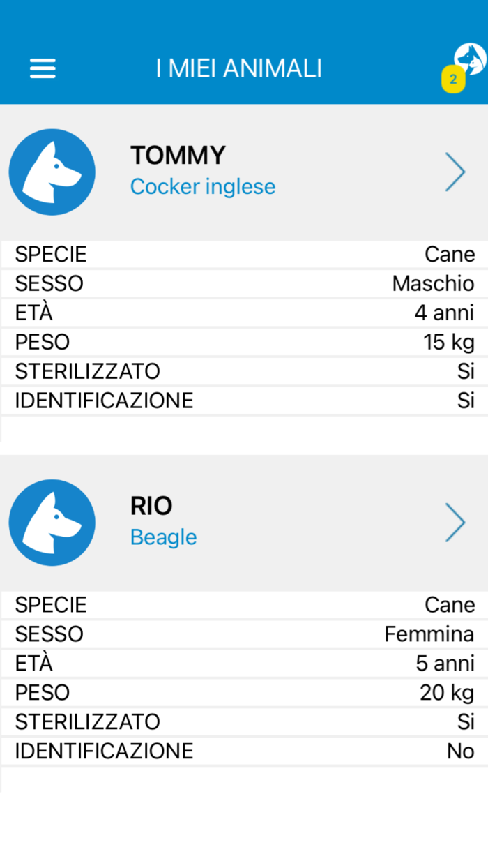Tap the notification badge showing 2

[x=453, y=80]
